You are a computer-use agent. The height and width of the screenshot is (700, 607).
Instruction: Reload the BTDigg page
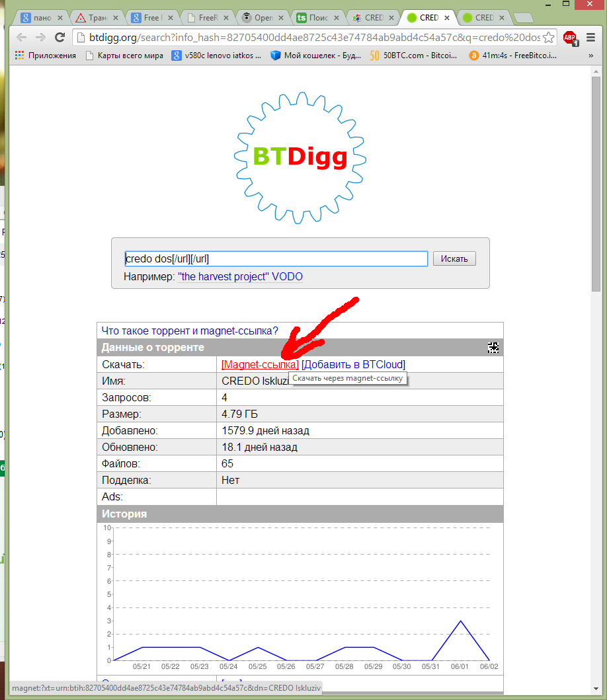coord(60,38)
